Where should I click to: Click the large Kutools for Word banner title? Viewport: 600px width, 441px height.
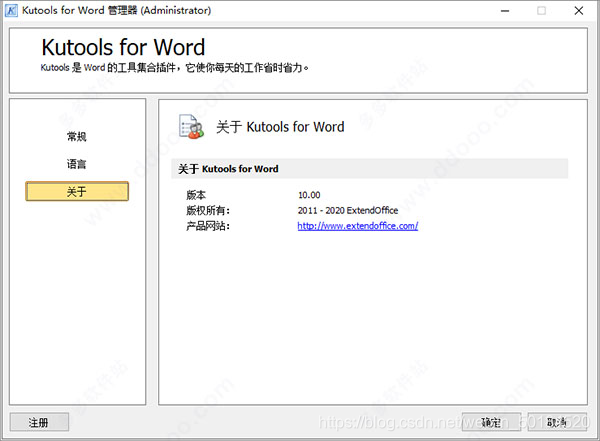pos(123,47)
